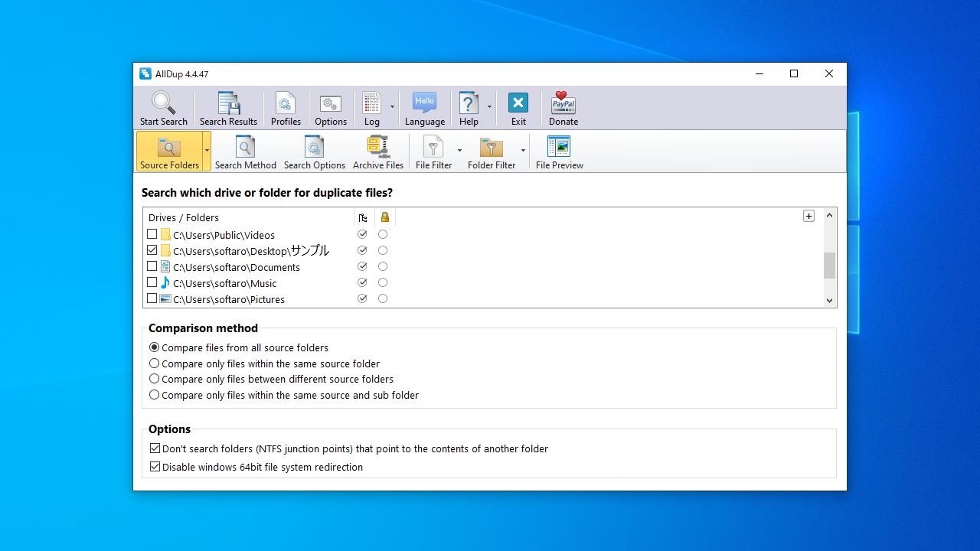
Task: Expand the Log dropdown arrow
Action: 392,106
